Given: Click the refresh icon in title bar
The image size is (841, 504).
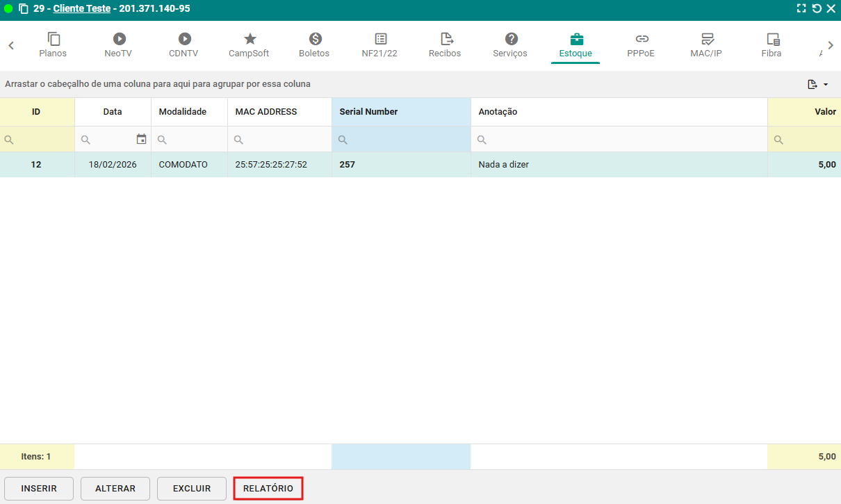Looking at the screenshot, I should click(816, 9).
